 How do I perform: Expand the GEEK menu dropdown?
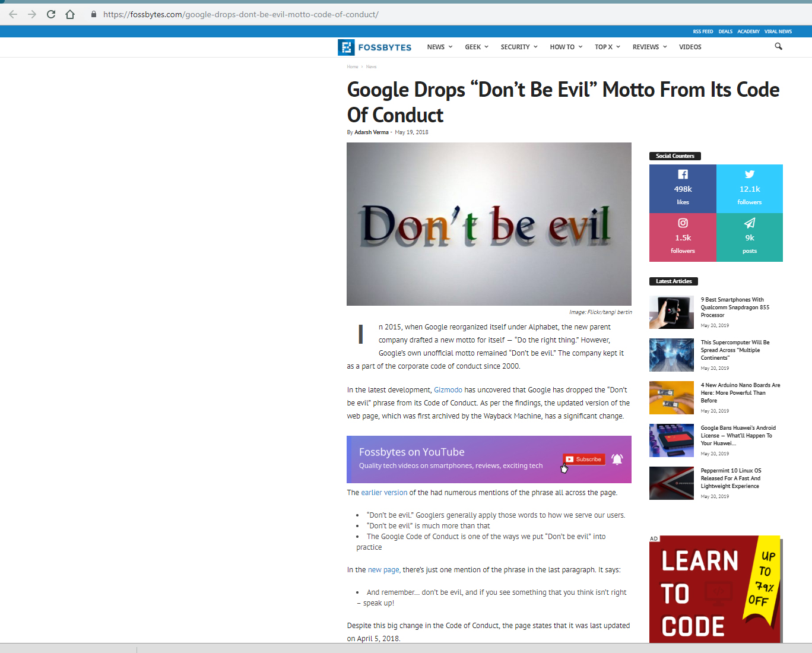pyautogui.click(x=477, y=47)
